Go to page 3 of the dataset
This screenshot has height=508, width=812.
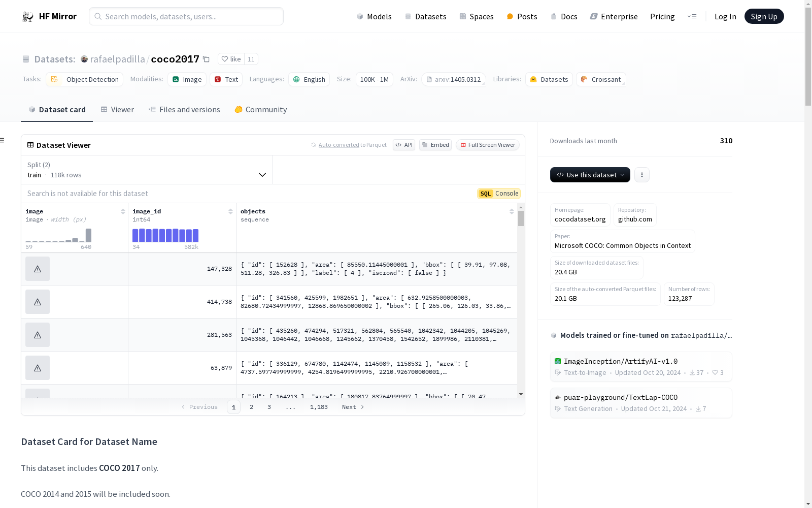pos(269,407)
